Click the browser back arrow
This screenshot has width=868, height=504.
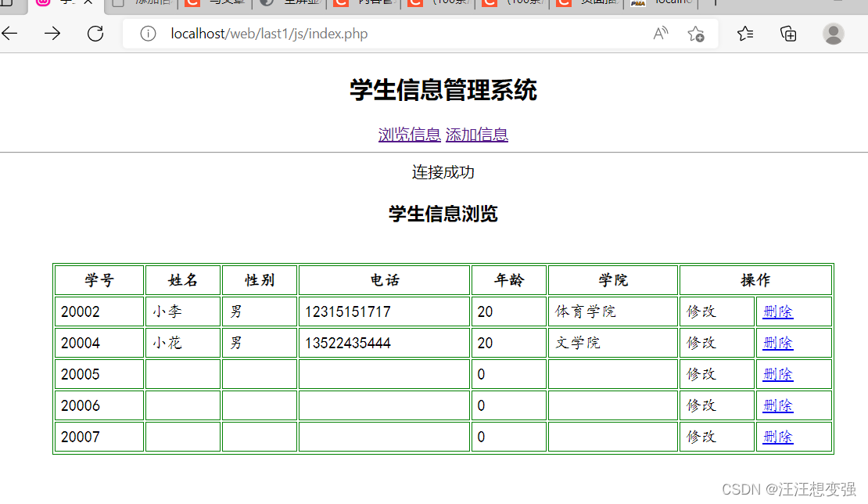(x=10, y=34)
